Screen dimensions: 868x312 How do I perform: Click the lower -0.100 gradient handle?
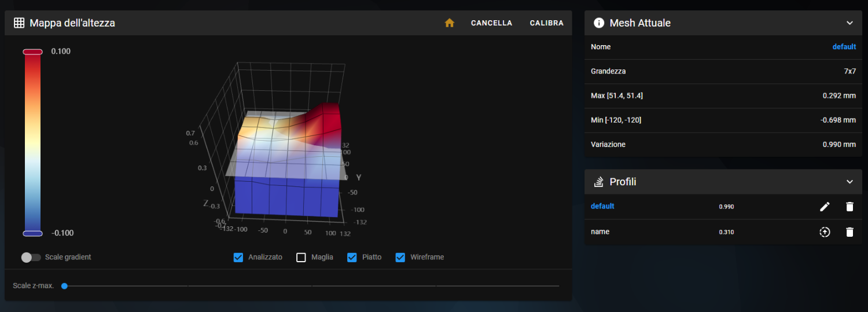pos(32,233)
